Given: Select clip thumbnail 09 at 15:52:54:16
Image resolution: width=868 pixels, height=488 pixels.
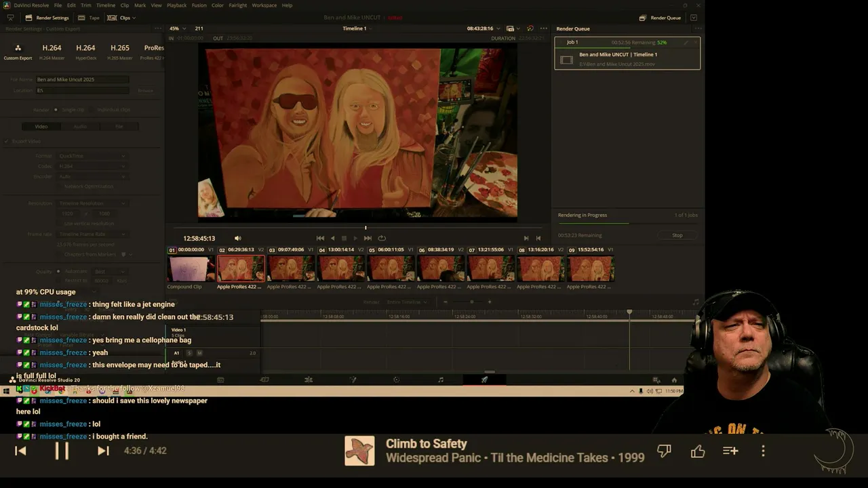Looking at the screenshot, I should (591, 268).
